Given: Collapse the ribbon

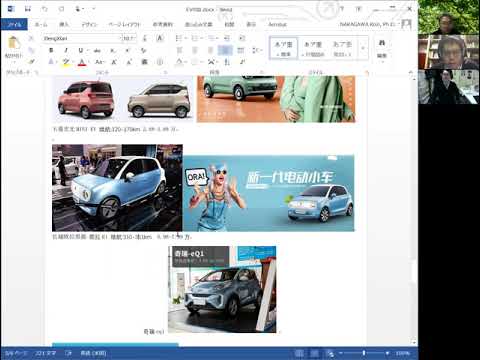Looking at the screenshot, I should pos(411,72).
